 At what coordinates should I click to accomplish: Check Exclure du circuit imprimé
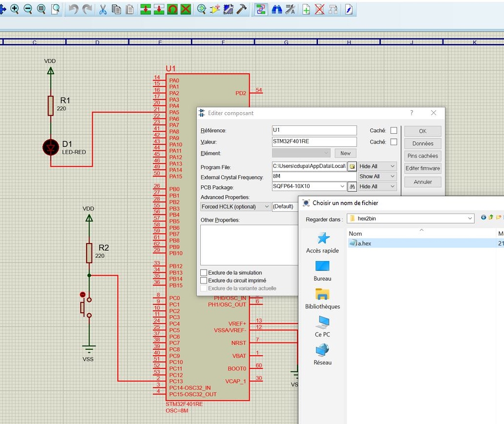pos(203,279)
